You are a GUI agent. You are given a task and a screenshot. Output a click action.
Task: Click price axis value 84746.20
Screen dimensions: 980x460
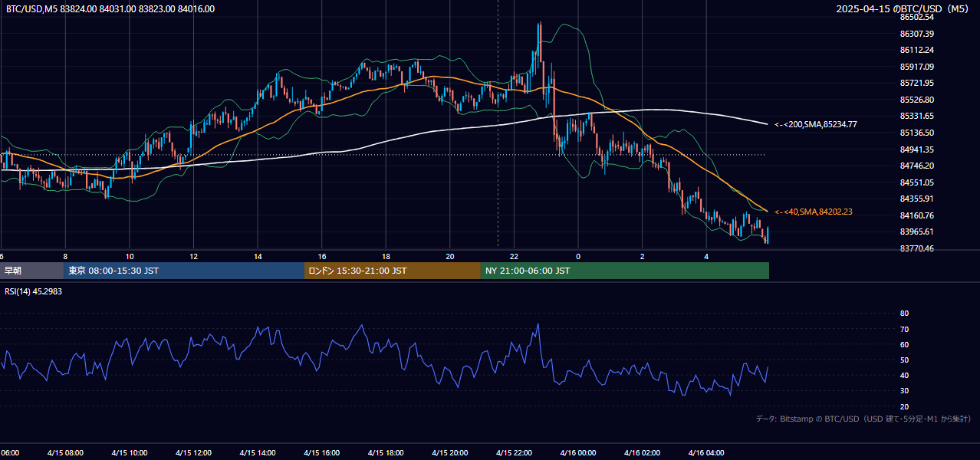[916, 166]
